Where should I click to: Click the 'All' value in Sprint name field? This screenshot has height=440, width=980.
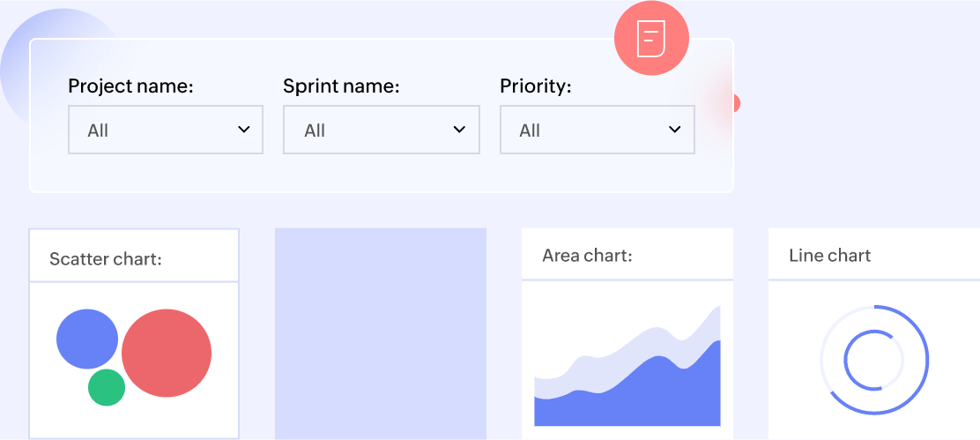coord(315,131)
